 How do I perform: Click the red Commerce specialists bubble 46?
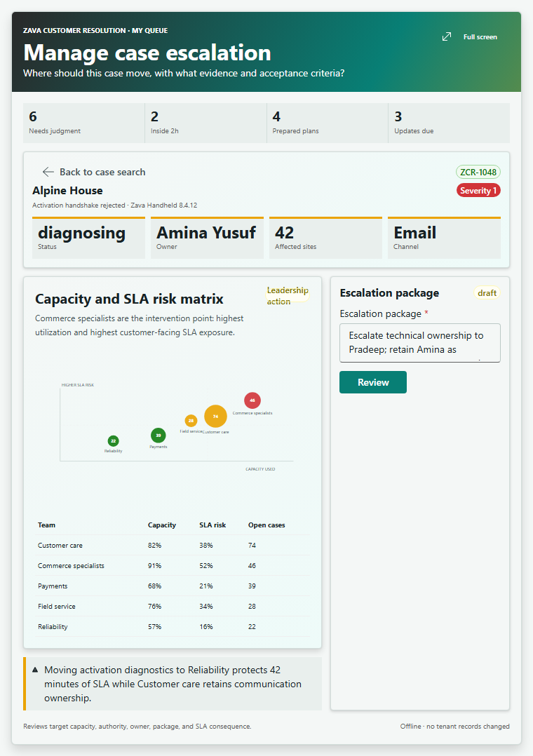point(252,400)
